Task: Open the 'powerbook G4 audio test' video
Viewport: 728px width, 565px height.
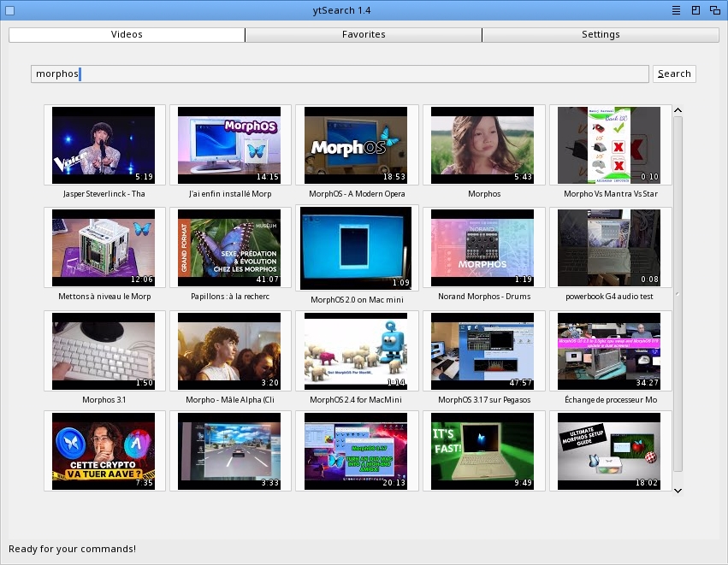Action: point(609,248)
